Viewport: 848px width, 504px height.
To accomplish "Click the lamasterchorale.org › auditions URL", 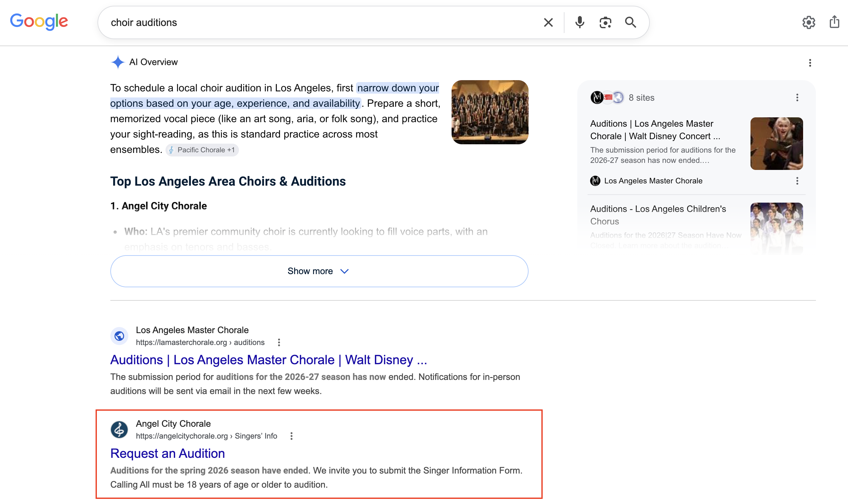I will click(200, 342).
